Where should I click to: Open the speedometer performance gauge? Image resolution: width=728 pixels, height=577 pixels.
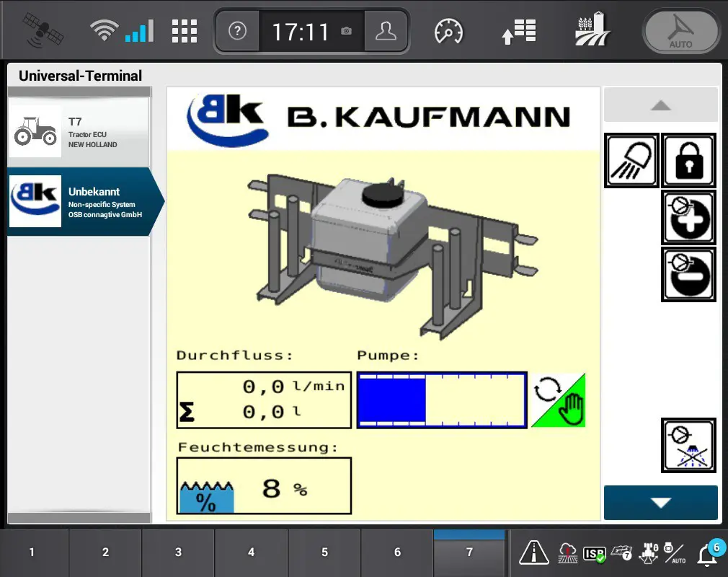(448, 32)
